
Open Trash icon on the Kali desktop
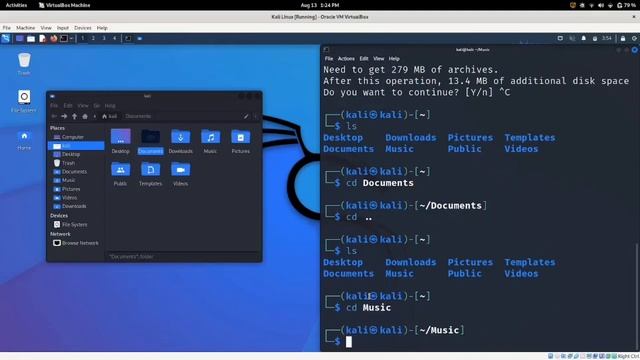(24, 64)
